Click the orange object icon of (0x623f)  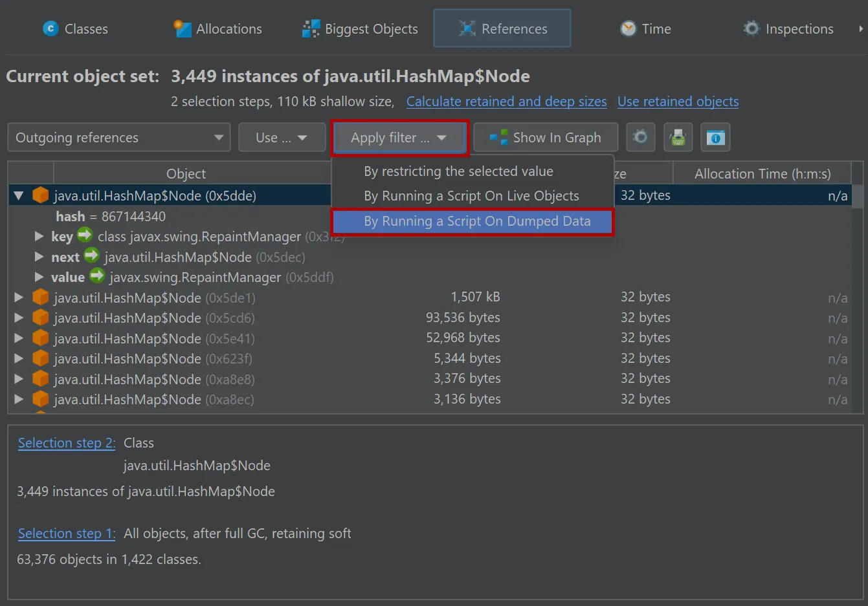[41, 358]
